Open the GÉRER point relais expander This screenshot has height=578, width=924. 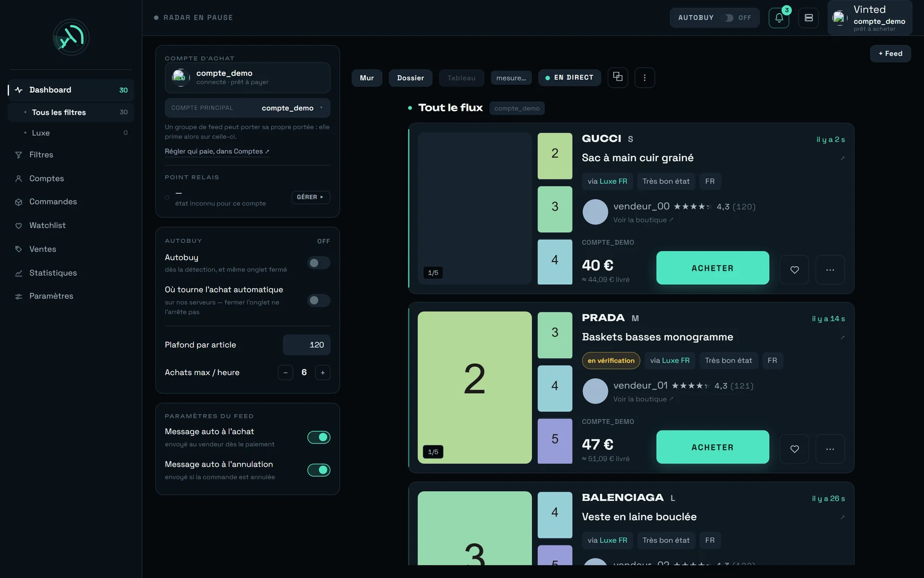(x=310, y=197)
